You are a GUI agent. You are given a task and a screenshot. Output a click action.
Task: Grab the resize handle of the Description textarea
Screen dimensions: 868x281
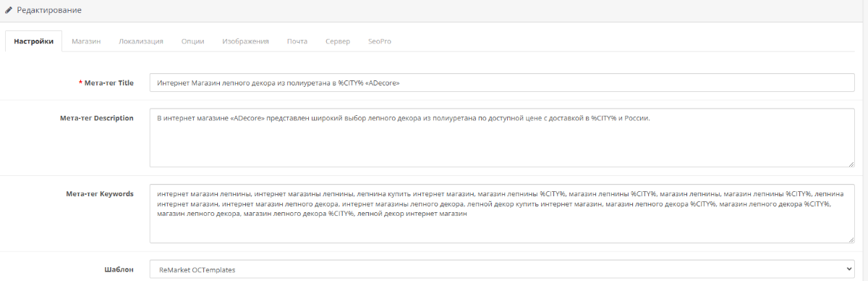tap(851, 164)
